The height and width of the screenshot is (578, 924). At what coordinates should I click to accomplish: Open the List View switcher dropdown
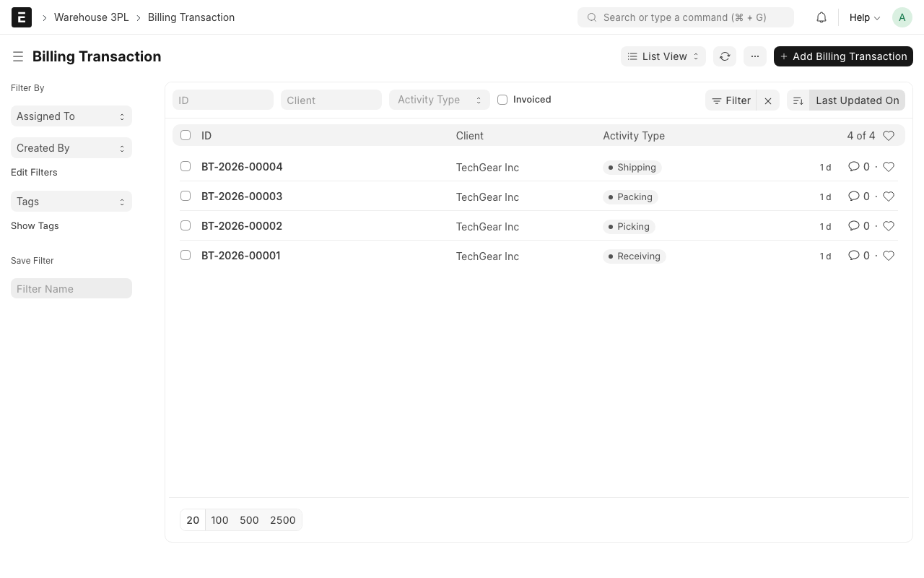click(x=663, y=56)
